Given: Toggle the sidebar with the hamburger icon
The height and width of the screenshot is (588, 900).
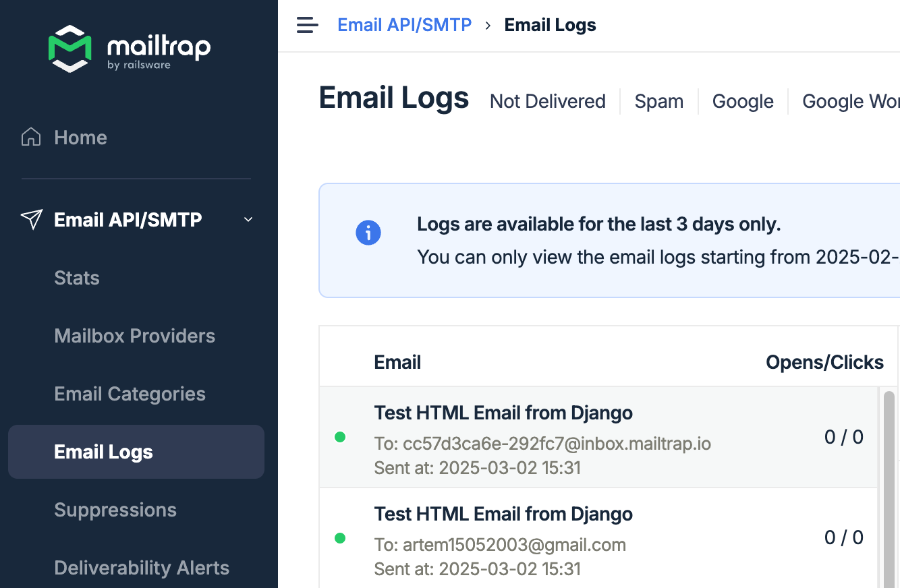Looking at the screenshot, I should (307, 26).
